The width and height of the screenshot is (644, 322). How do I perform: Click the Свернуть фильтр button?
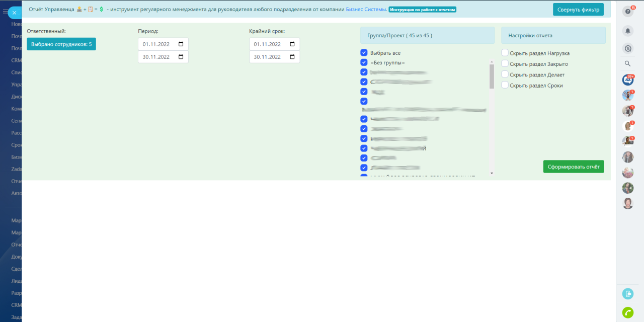(578, 10)
